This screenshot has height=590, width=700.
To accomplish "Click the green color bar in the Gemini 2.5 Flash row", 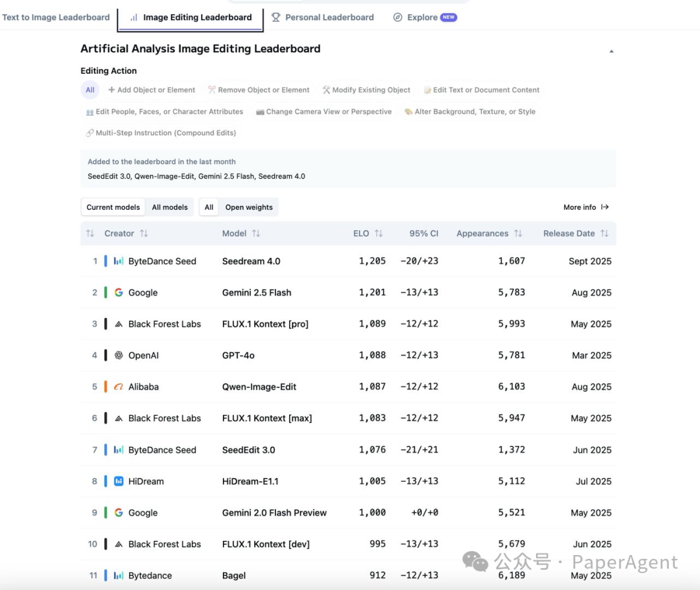I will click(106, 293).
